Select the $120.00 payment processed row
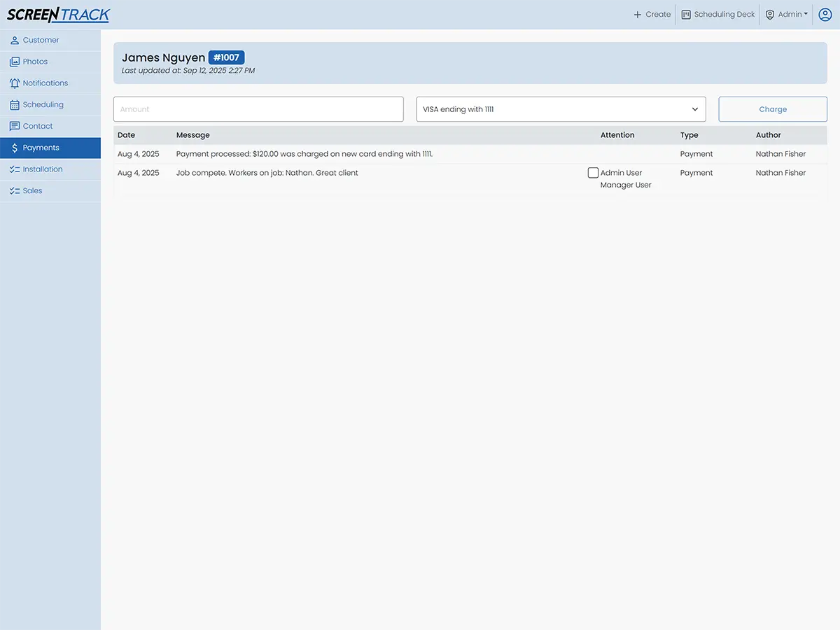The image size is (840, 630). [304, 154]
